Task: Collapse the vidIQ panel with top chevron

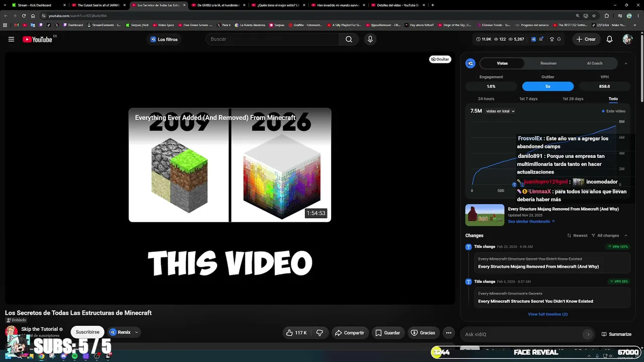Action: [626, 63]
